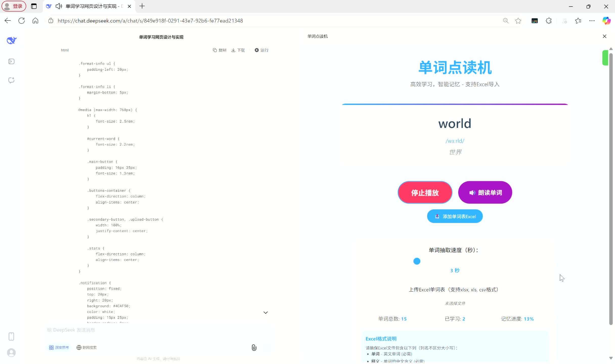
Task: Download the html code file
Action: pos(238,50)
